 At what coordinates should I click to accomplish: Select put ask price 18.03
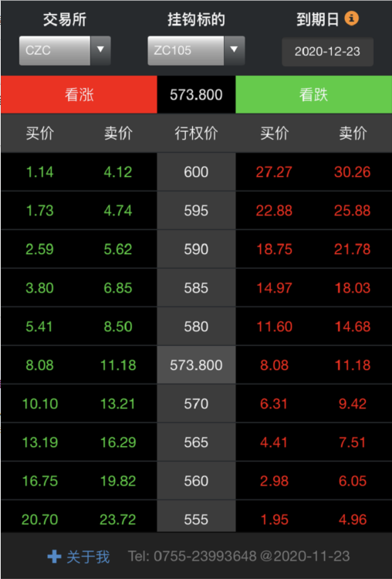(353, 288)
